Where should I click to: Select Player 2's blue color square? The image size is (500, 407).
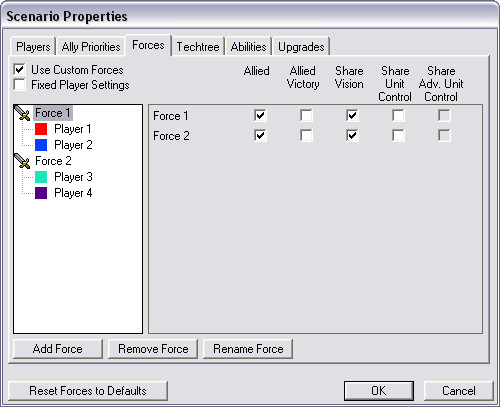point(41,145)
